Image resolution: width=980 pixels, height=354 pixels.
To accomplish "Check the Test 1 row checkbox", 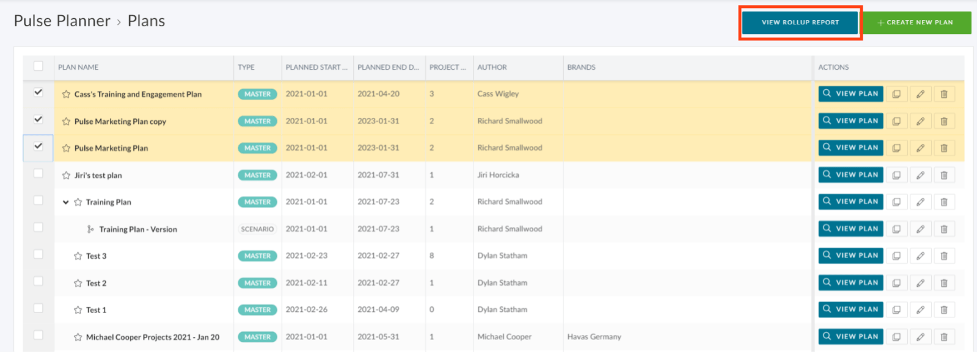I will [x=38, y=309].
